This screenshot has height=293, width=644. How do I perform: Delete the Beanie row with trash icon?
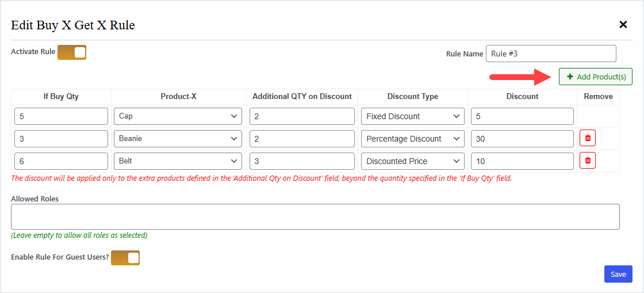587,138
